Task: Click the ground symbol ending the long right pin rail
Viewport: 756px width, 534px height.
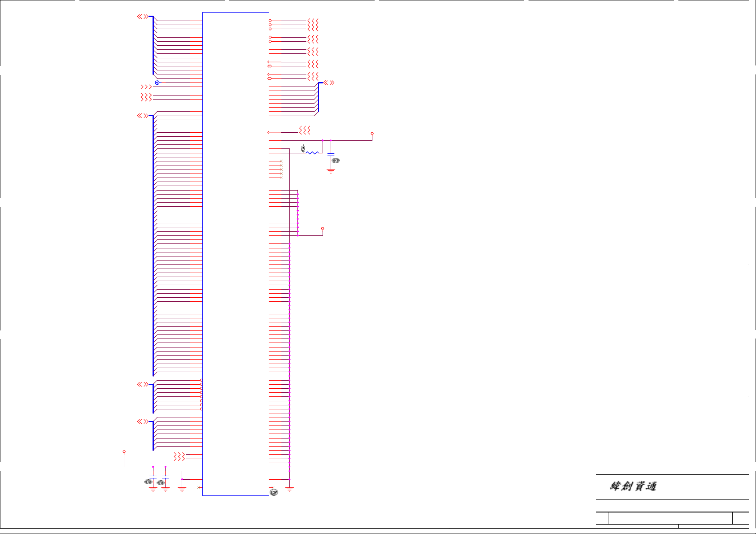Action: [x=289, y=490]
